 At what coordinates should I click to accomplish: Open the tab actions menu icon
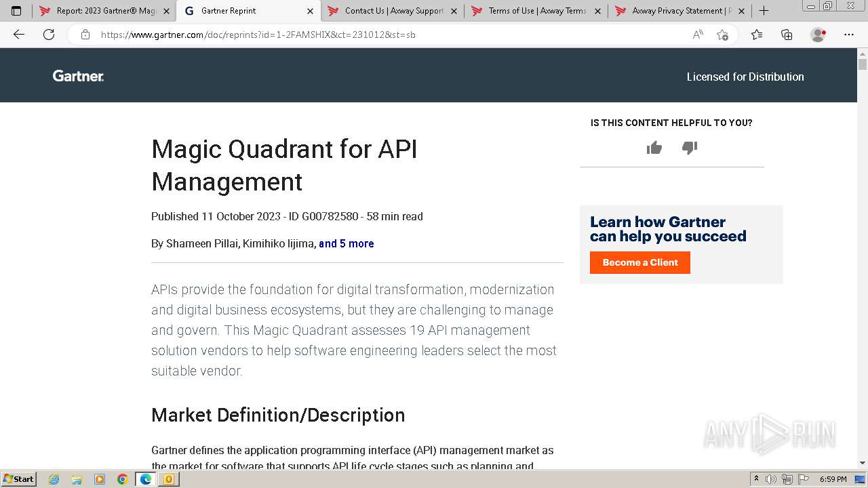[x=16, y=11]
